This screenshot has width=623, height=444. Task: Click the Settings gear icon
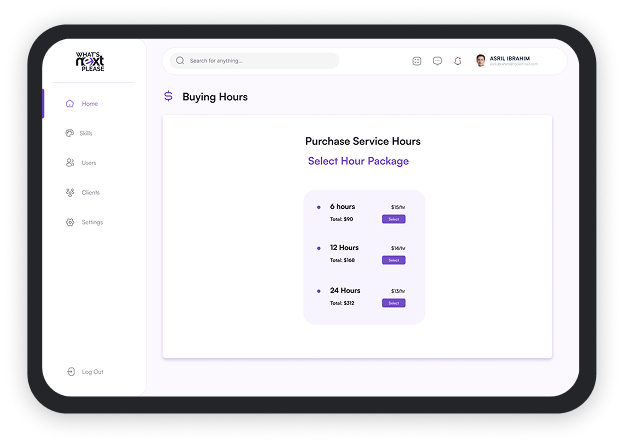(x=69, y=222)
